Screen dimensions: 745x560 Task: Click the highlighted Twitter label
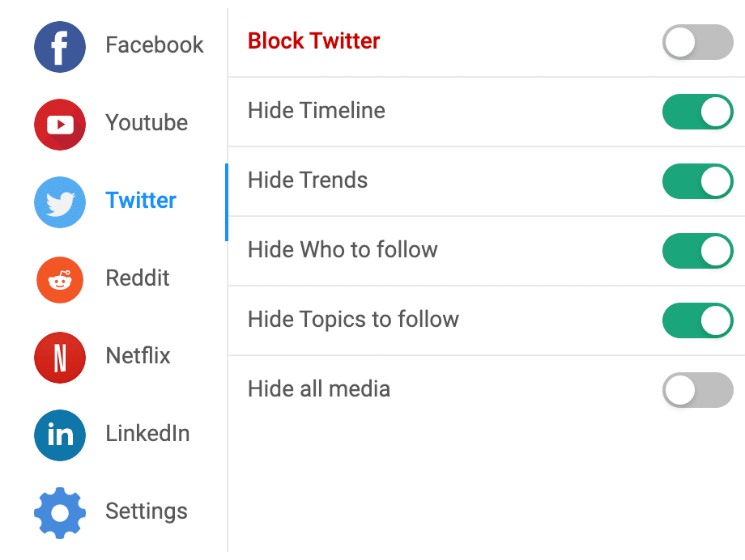pyautogui.click(x=140, y=202)
